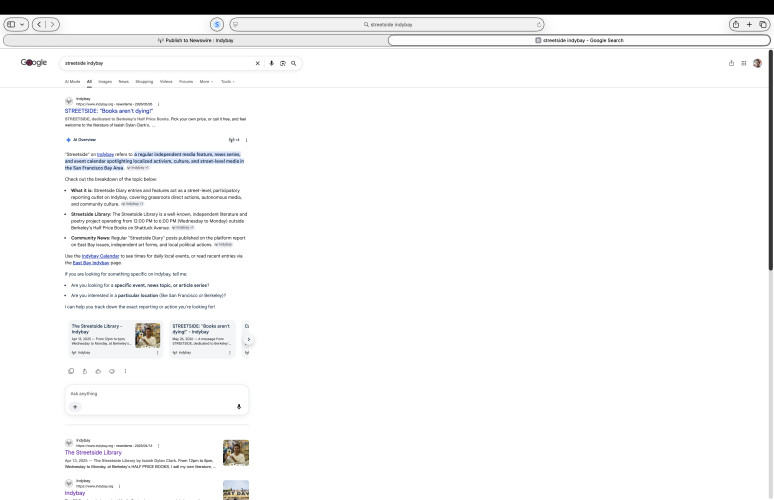
Task: Open options for first Indybay result
Action: (158, 104)
